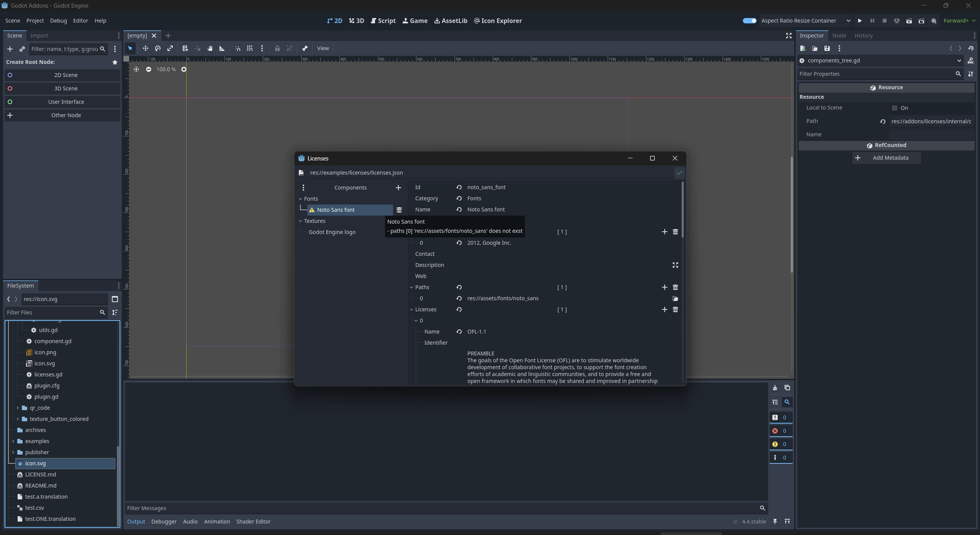Collapse the Paths property section
The image size is (980, 535).
pyautogui.click(x=411, y=287)
